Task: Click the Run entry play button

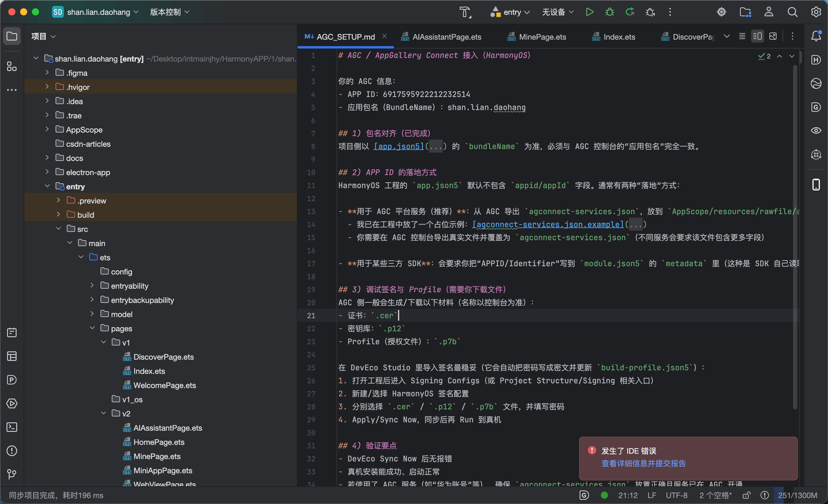Action: pyautogui.click(x=589, y=12)
